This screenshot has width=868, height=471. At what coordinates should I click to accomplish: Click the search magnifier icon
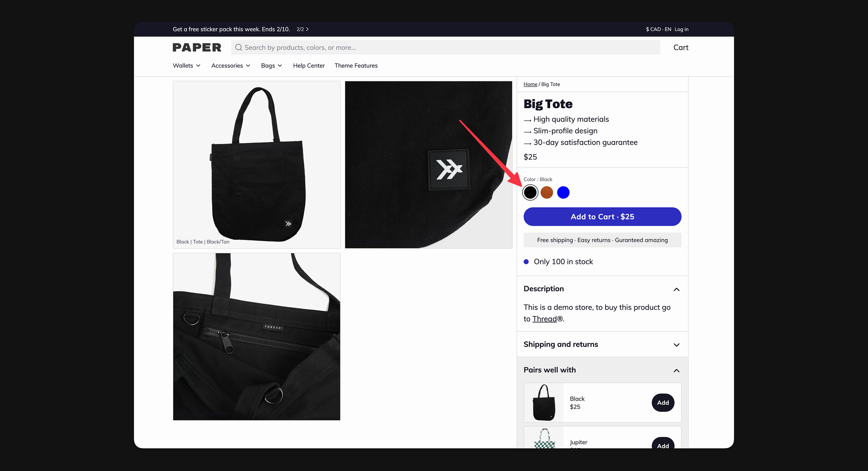(239, 48)
